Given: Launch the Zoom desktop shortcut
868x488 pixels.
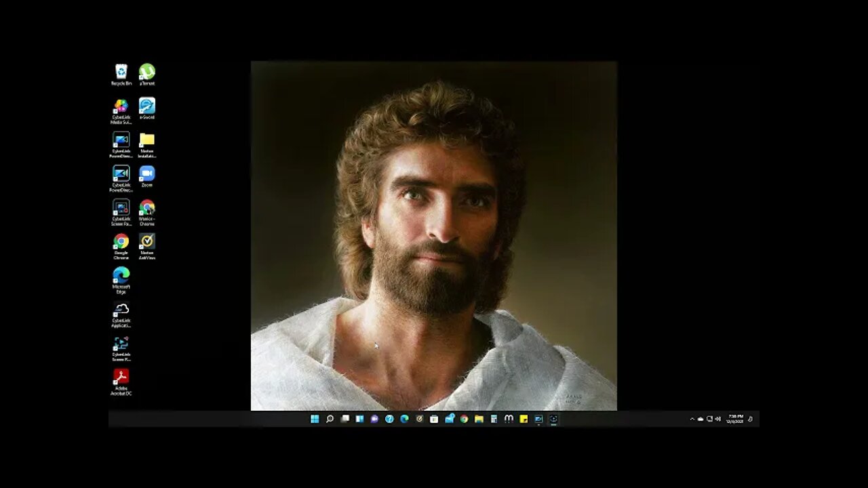Looking at the screenshot, I should [x=147, y=176].
